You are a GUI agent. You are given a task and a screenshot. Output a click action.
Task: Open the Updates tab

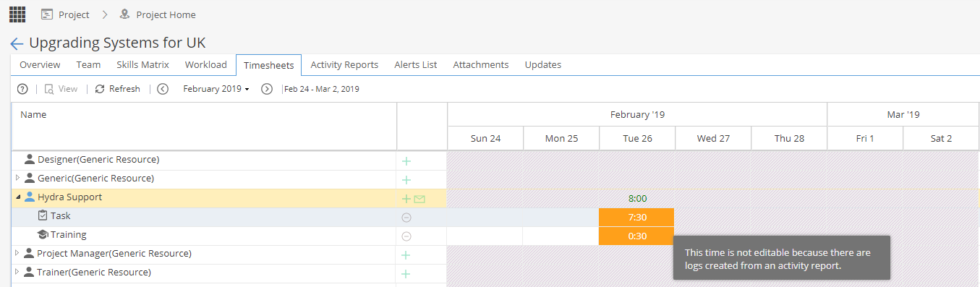tap(543, 64)
